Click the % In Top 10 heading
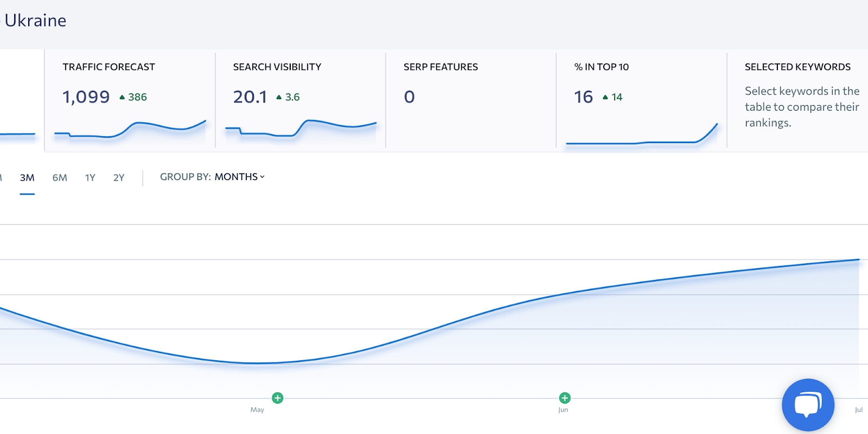The width and height of the screenshot is (868, 434). click(x=601, y=67)
